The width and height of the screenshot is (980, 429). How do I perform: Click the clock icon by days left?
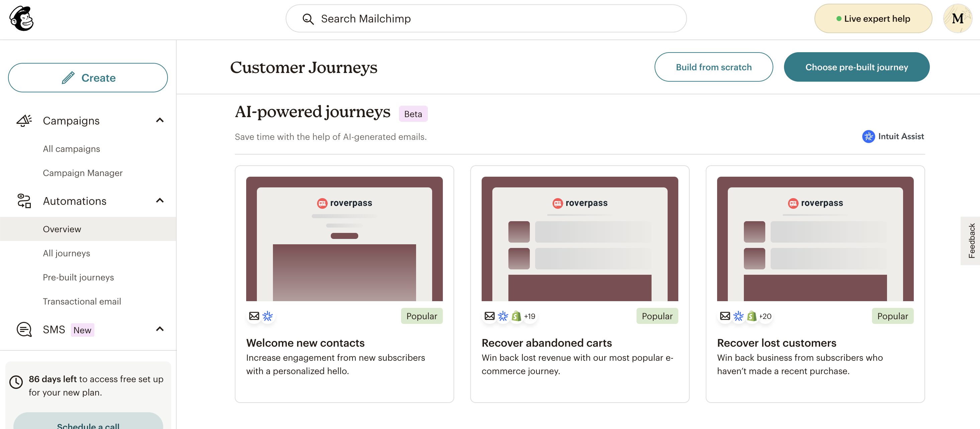(16, 382)
